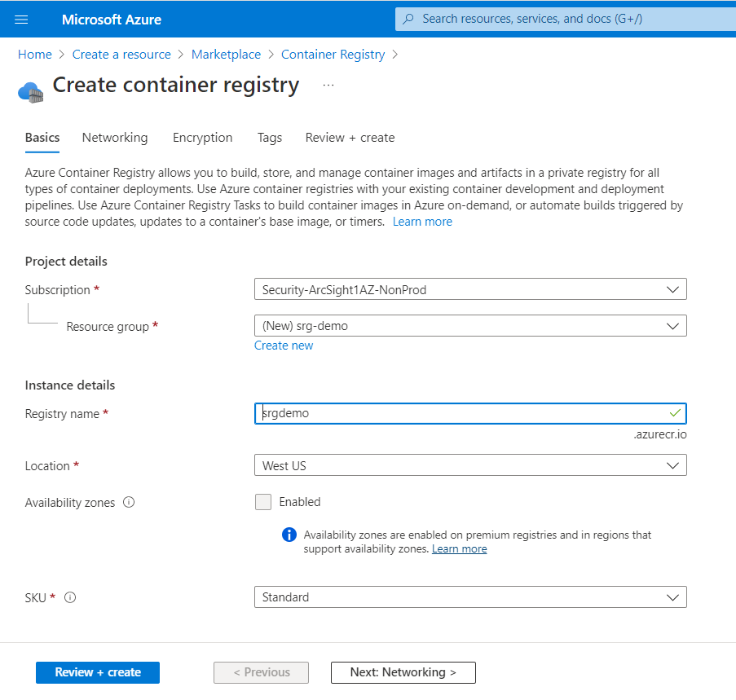Screen dimensions: 736x700
Task: Open the SKU dropdown
Action: click(470, 597)
